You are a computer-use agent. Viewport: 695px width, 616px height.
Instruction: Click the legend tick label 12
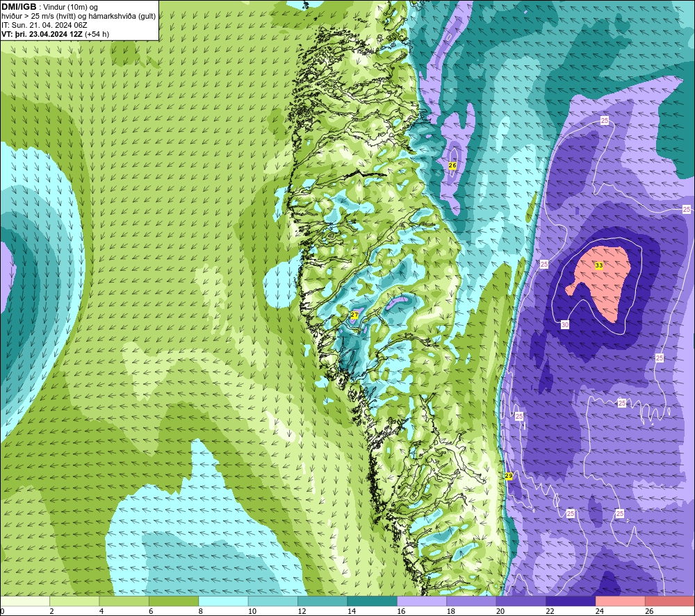(x=302, y=611)
